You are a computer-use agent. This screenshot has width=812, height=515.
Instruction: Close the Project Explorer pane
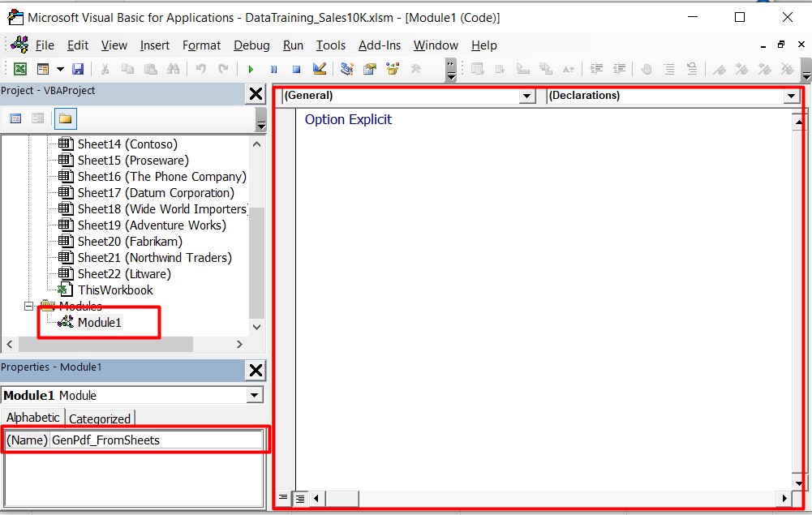pyautogui.click(x=256, y=94)
